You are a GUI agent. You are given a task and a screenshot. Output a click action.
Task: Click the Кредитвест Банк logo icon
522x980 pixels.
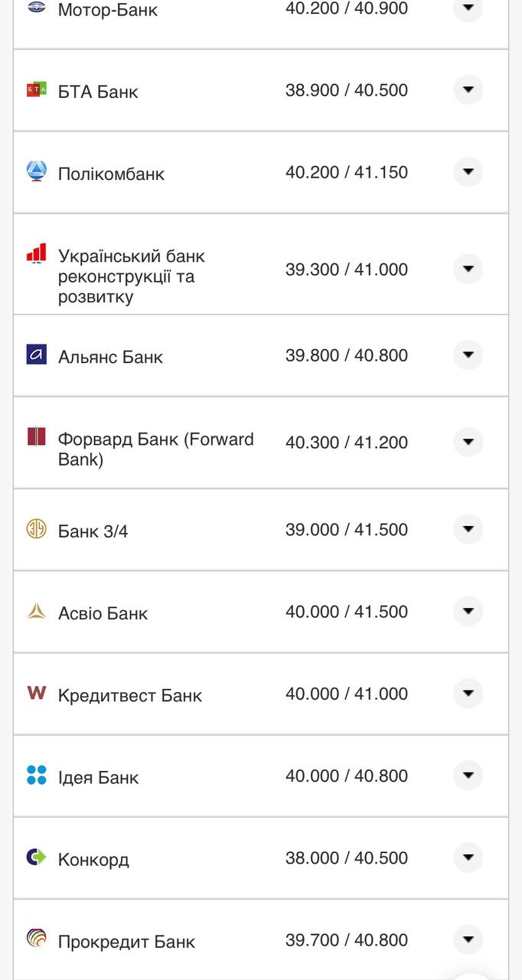[x=37, y=693]
